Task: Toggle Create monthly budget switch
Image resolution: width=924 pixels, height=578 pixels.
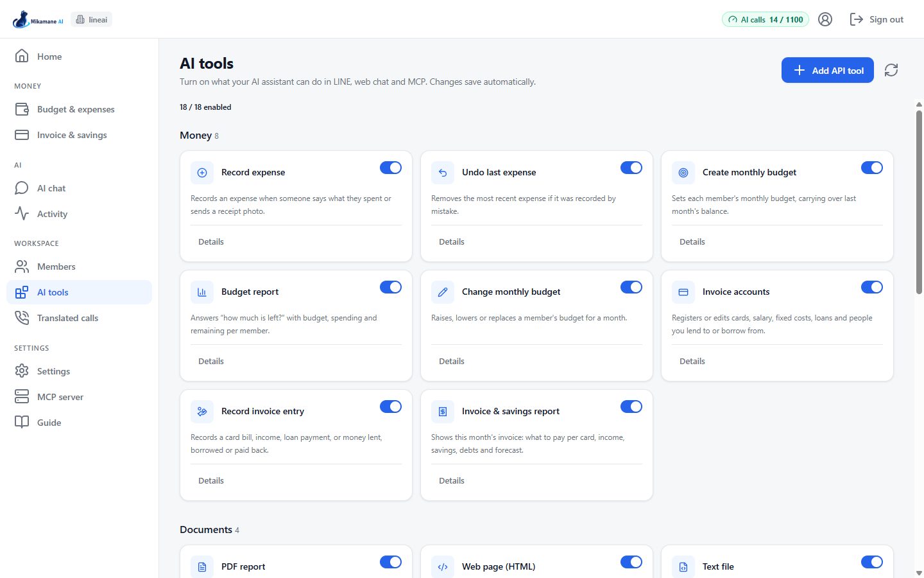Action: click(x=872, y=168)
